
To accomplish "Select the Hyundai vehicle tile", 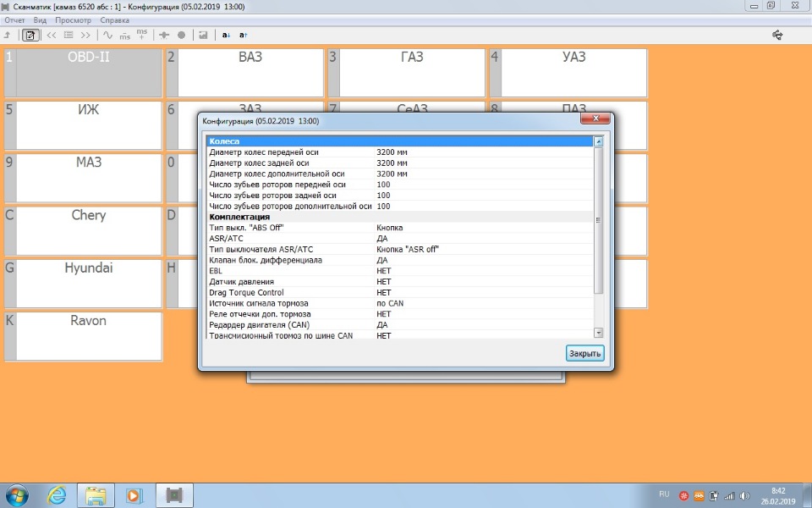I will (89, 283).
